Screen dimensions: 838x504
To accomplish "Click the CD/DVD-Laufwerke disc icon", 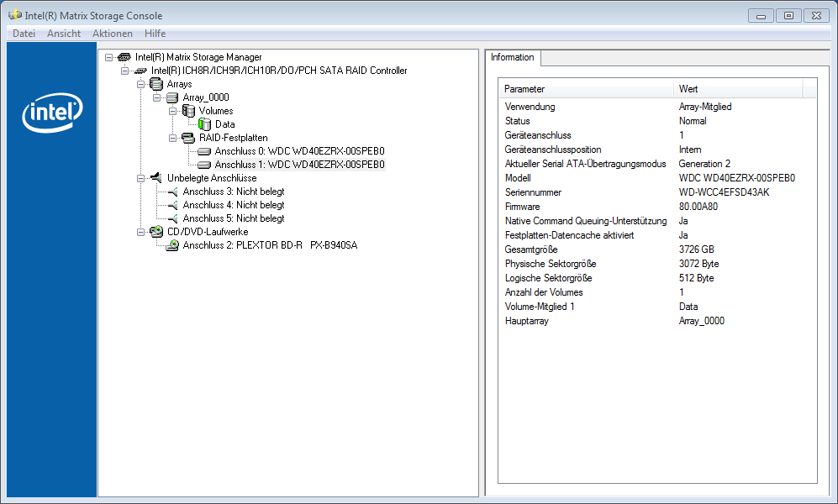I will click(156, 232).
